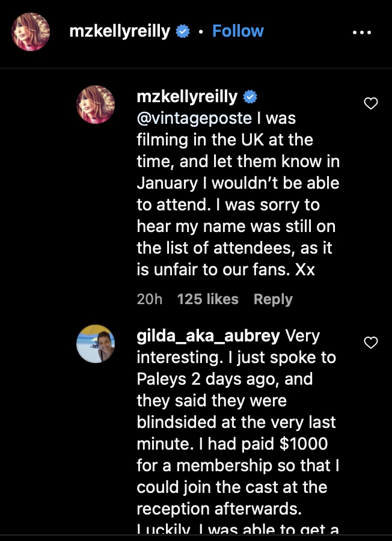The height and width of the screenshot is (541, 392).
Task: Open mzkellyreilly's header profile picture
Action: coord(31,31)
